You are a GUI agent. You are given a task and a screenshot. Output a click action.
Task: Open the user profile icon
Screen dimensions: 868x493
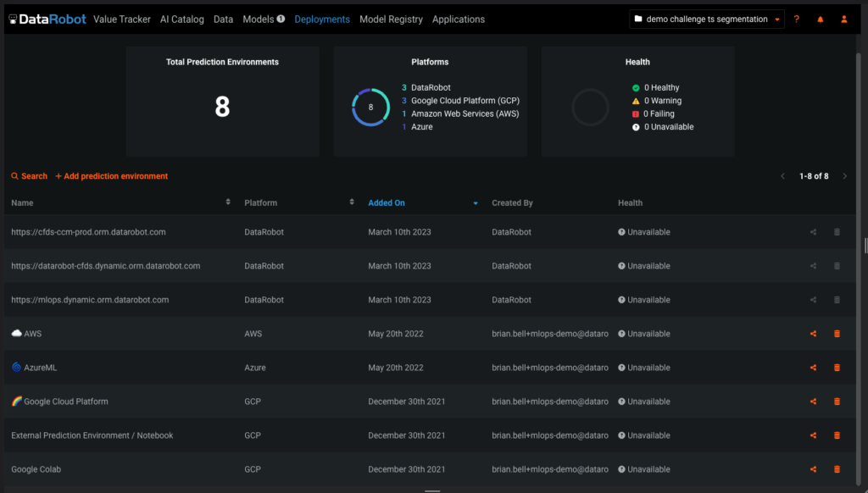(x=844, y=19)
